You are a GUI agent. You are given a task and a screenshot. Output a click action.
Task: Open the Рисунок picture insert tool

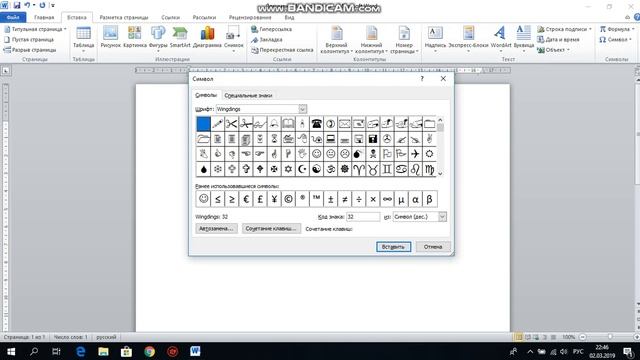click(111, 38)
